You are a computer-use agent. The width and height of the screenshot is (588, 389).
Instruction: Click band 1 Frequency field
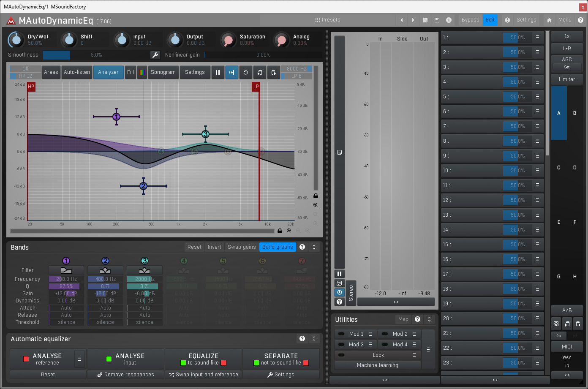pos(66,279)
